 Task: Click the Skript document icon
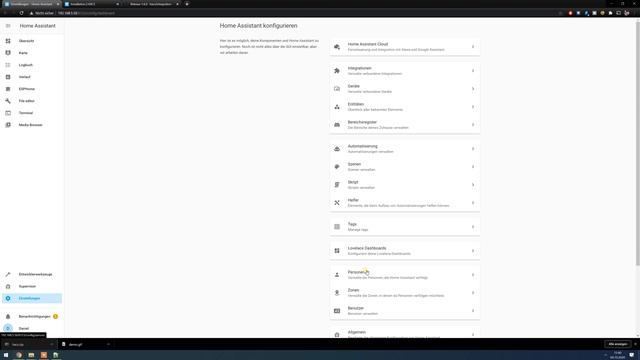[337, 185]
